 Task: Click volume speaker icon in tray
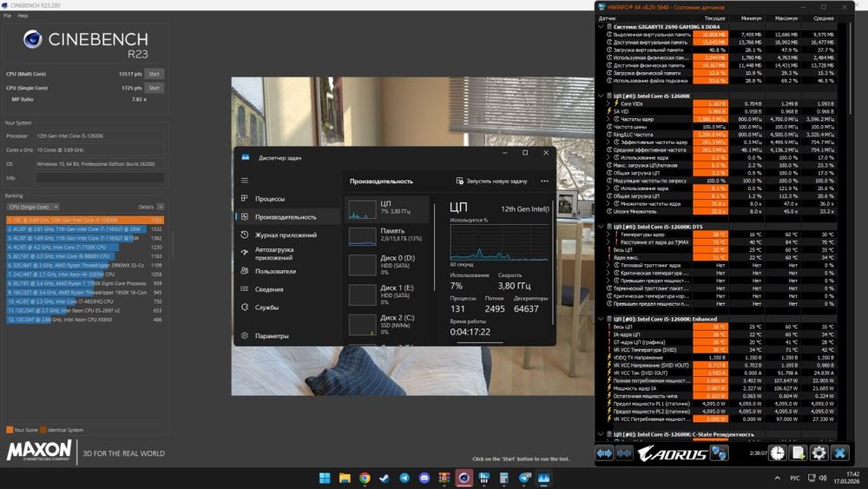click(823, 478)
